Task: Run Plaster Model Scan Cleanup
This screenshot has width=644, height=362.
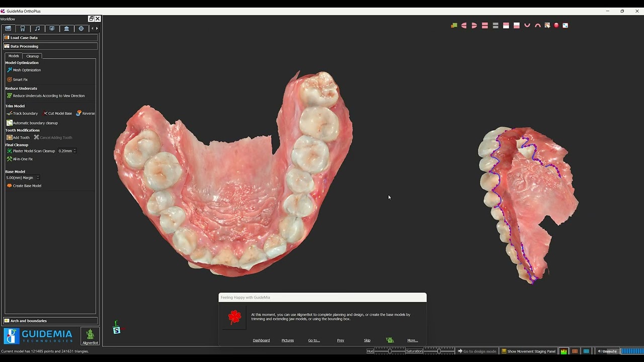Action: [x=31, y=151]
